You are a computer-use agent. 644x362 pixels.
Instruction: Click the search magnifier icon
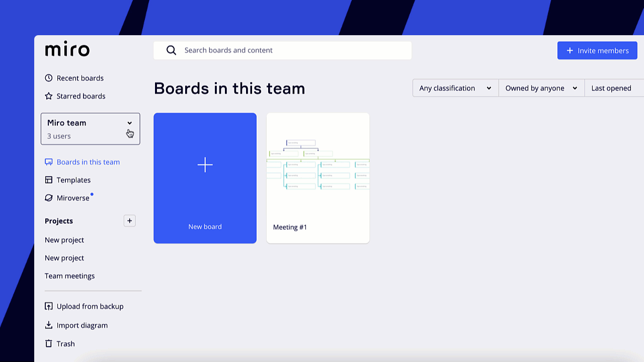tap(171, 50)
